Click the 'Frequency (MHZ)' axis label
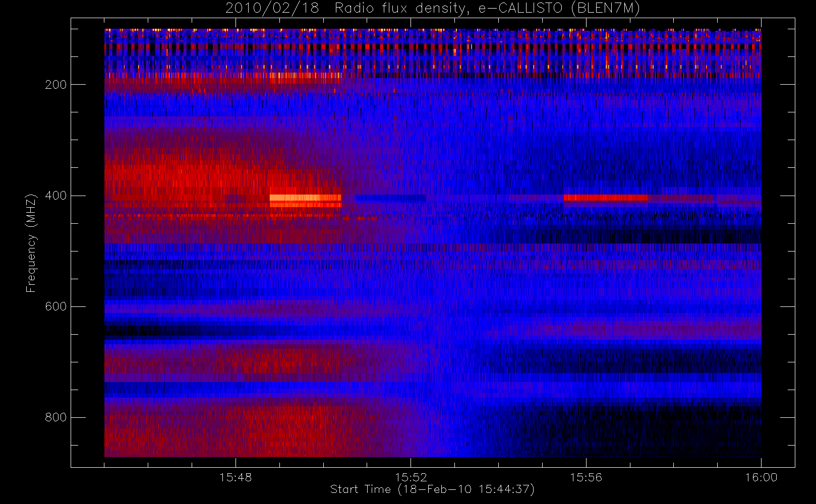 31,243
